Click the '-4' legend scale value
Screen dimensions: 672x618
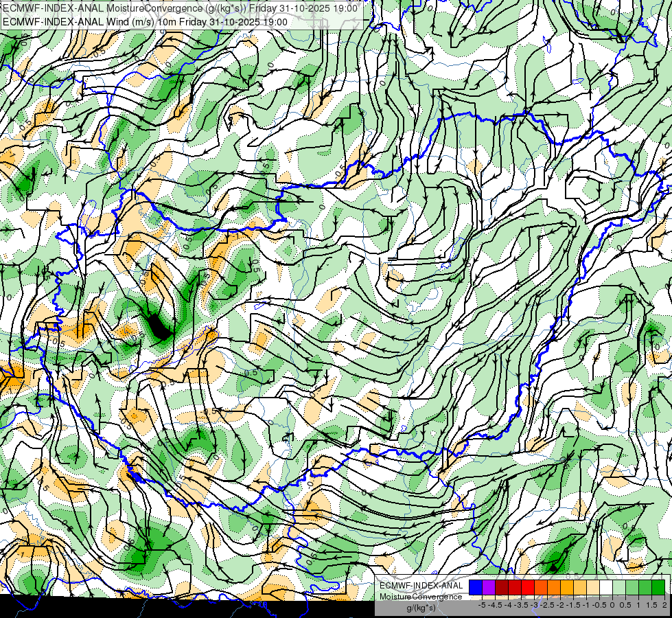click(x=508, y=605)
